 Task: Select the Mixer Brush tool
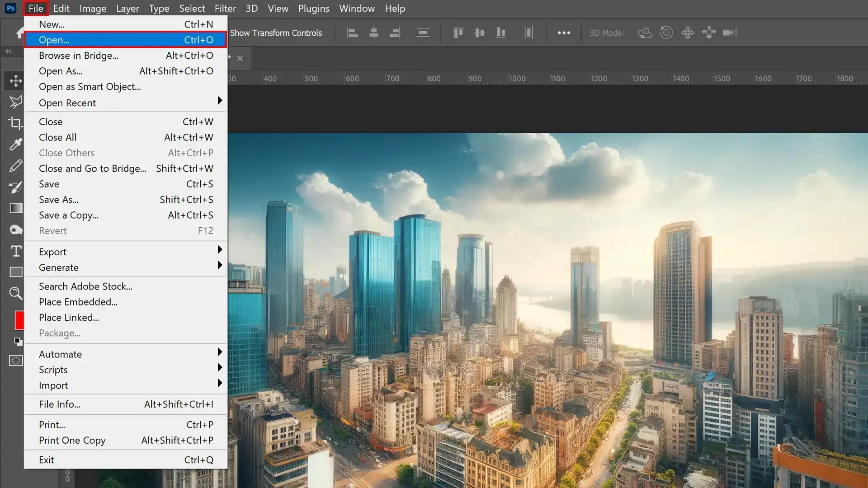[16, 187]
